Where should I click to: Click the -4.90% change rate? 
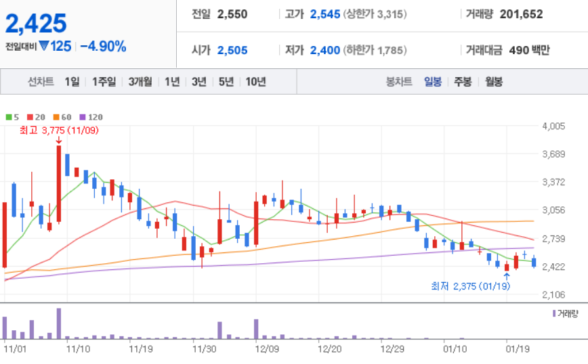(x=103, y=47)
